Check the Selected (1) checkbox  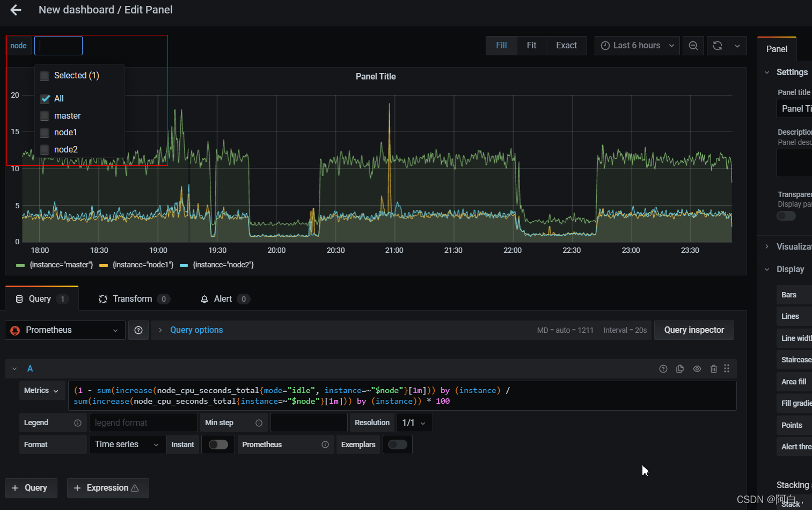pos(45,76)
